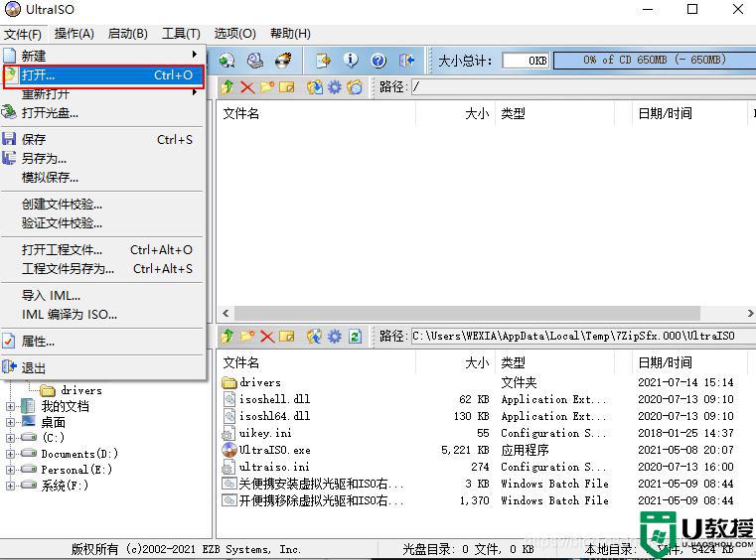Click the burn CD image flame-disc icon
The image size is (756, 560).
283,61
